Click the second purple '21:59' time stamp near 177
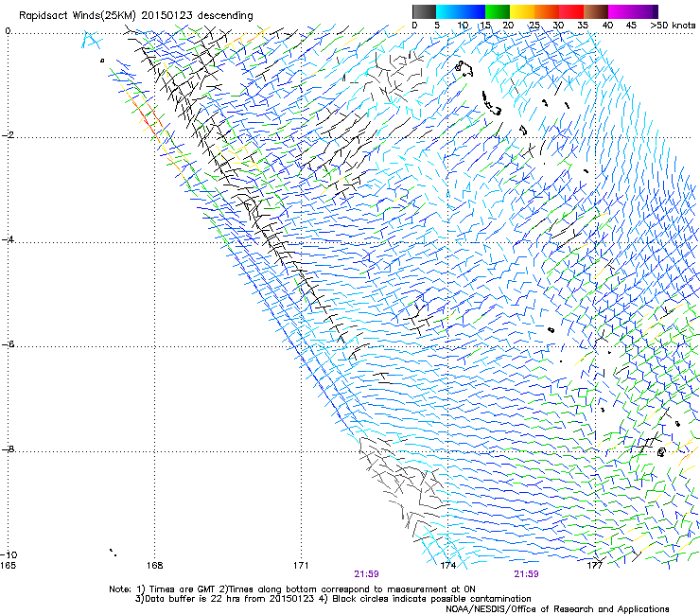Screen dimensions: 700x615 tap(526, 574)
